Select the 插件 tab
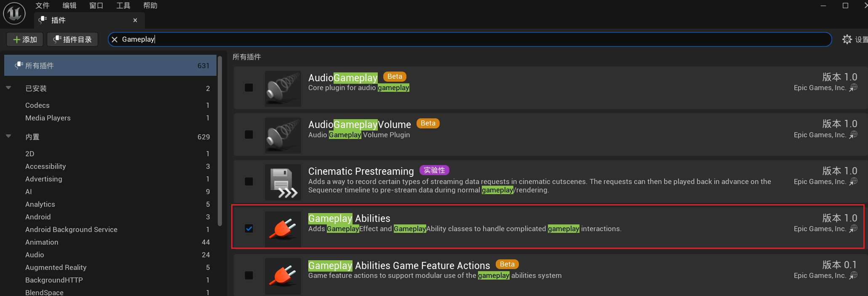The height and width of the screenshot is (296, 868). point(89,20)
